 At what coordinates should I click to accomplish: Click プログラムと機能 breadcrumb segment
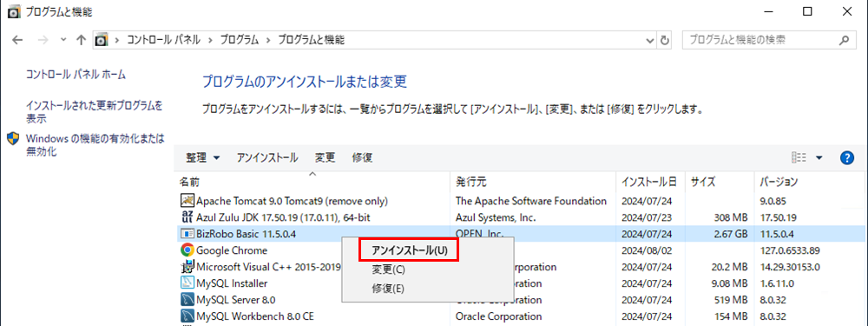pos(311,40)
